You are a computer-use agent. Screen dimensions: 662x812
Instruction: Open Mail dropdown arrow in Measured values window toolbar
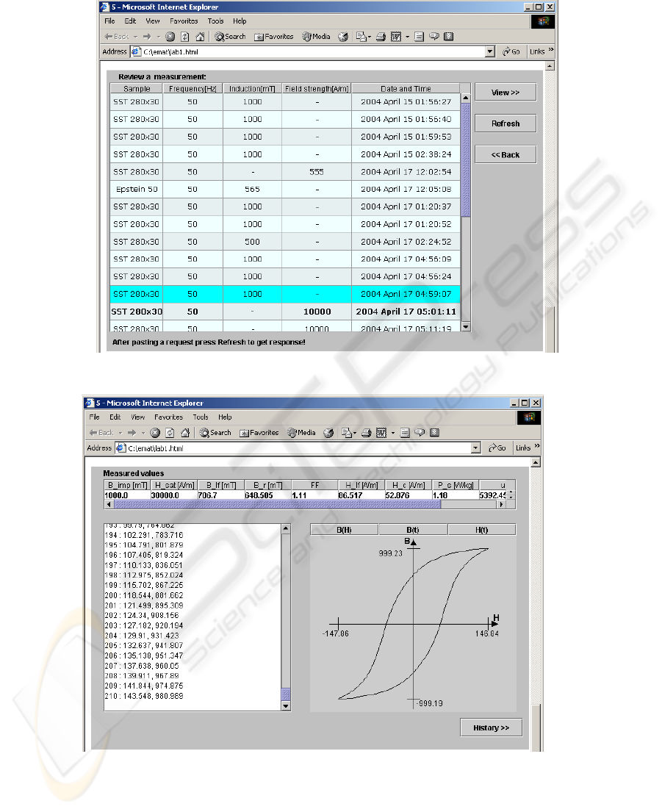point(355,433)
